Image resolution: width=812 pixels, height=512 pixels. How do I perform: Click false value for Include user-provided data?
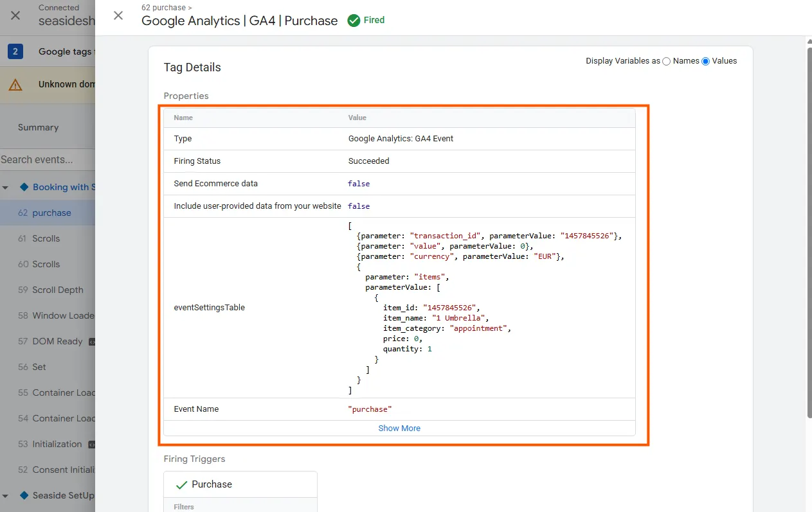coord(359,206)
